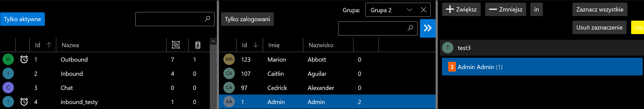Click the search magnifier in agents search box

[410, 28]
